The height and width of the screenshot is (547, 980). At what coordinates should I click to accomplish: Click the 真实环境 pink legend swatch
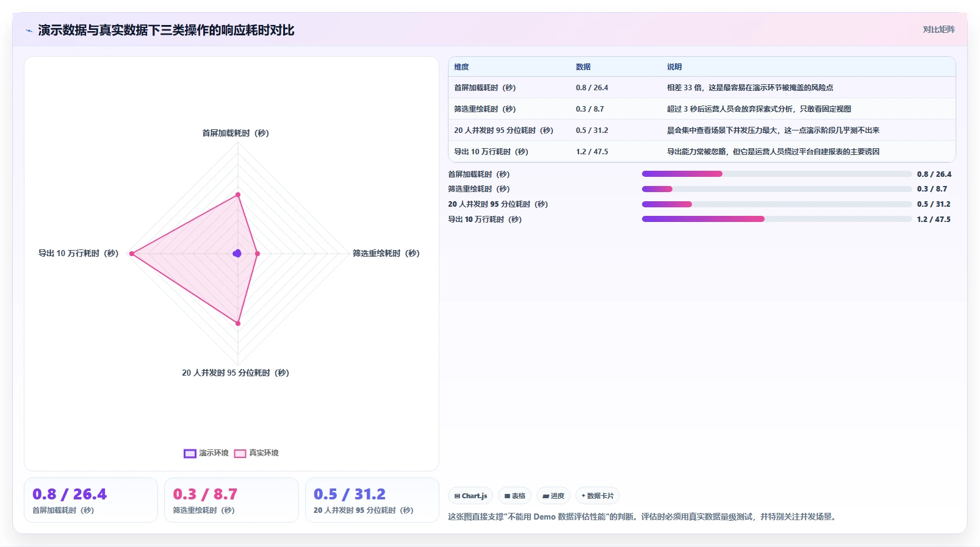(240, 453)
